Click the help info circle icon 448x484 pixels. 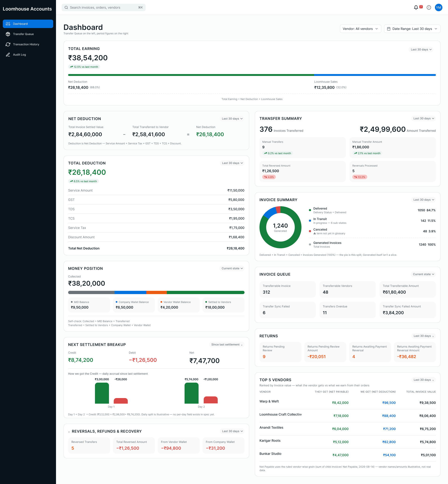pos(429,7)
